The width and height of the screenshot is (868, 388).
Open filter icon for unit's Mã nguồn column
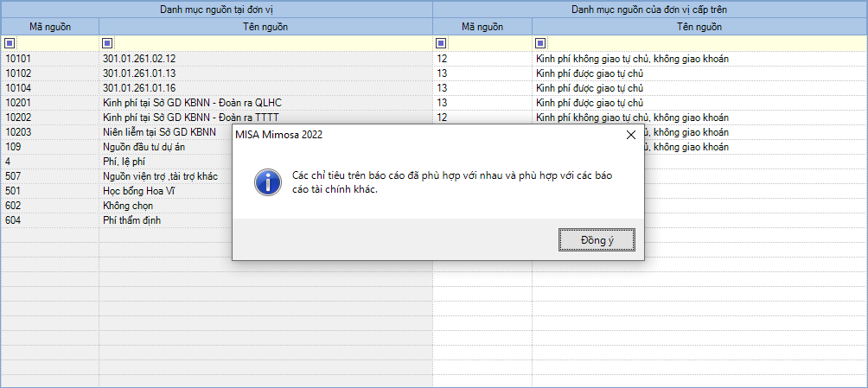click(10, 43)
